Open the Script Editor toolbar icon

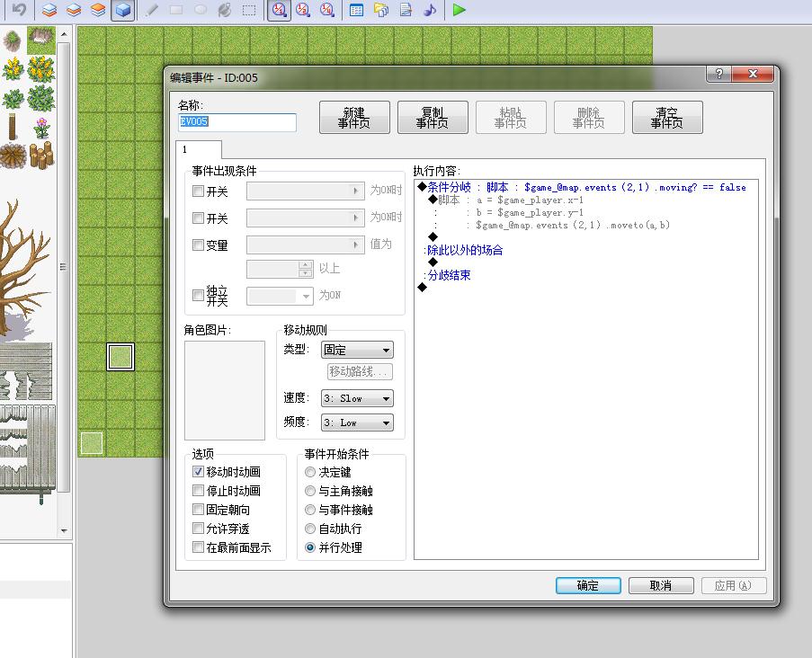point(406,9)
